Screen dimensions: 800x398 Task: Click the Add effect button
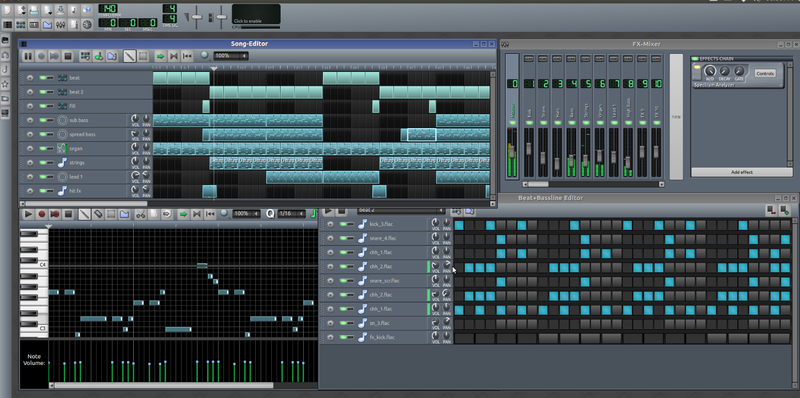click(741, 172)
